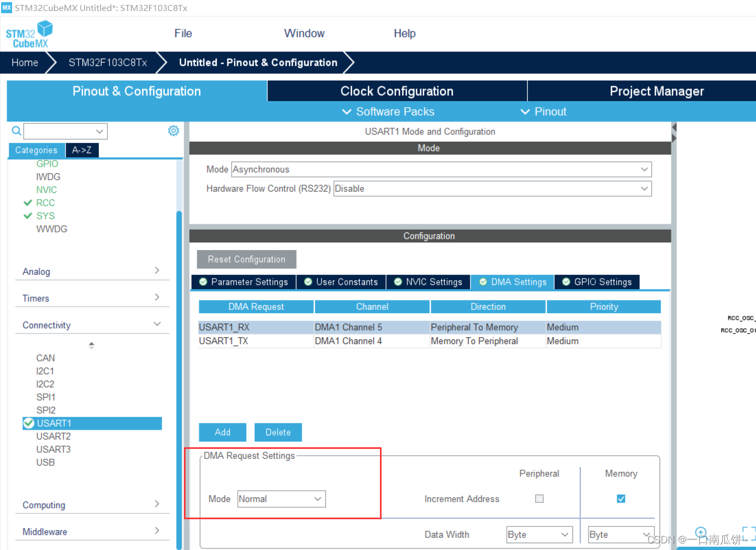The image size is (756, 550).
Task: Click the zoom-in icon in the pinout view
Action: pyautogui.click(x=701, y=532)
